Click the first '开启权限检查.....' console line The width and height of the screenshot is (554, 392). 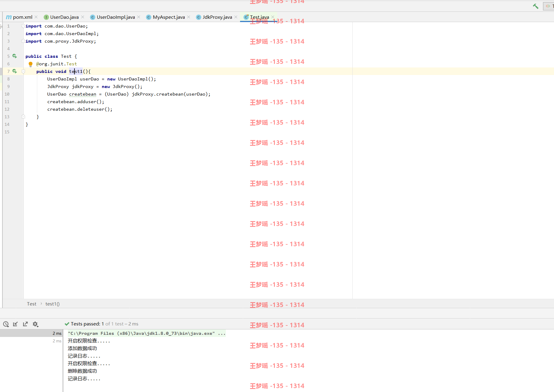pos(89,341)
